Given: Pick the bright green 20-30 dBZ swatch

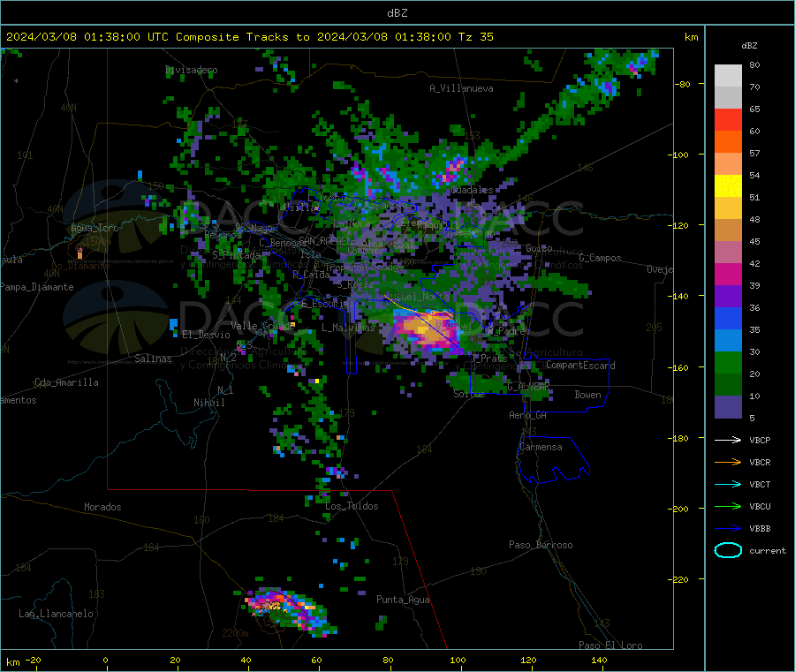Looking at the screenshot, I should [x=728, y=362].
